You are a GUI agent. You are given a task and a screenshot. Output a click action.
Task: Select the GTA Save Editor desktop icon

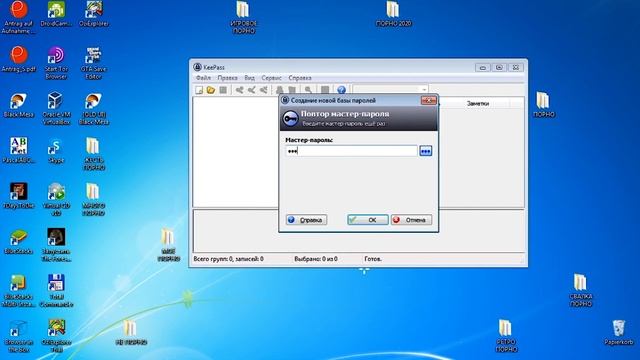93,63
